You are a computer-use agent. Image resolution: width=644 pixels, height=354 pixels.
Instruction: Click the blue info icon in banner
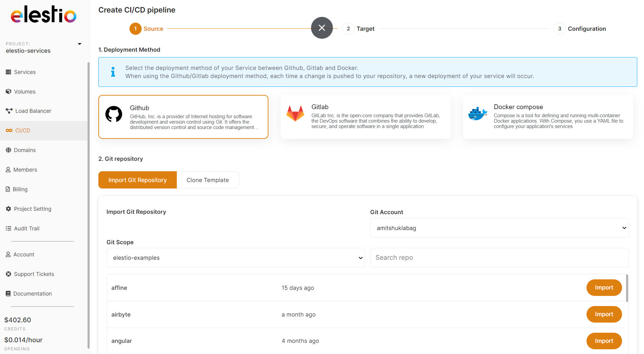coord(113,72)
